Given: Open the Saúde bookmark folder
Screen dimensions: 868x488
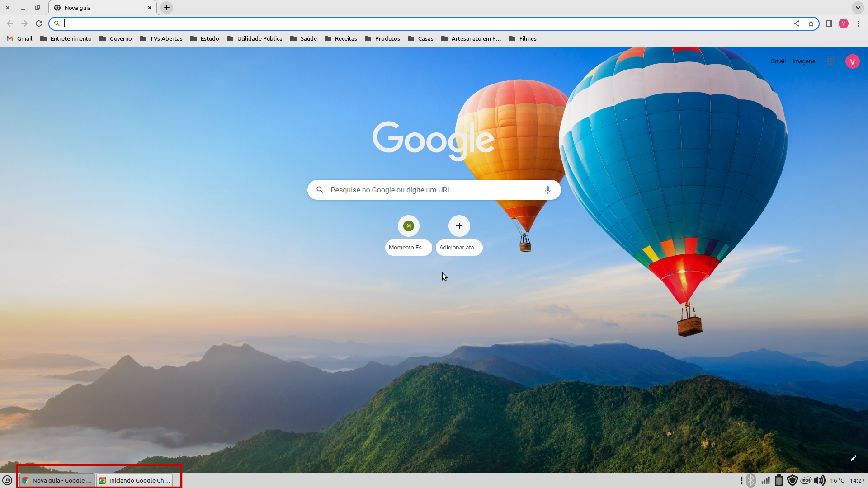Looking at the screenshot, I should pyautogui.click(x=303, y=38).
